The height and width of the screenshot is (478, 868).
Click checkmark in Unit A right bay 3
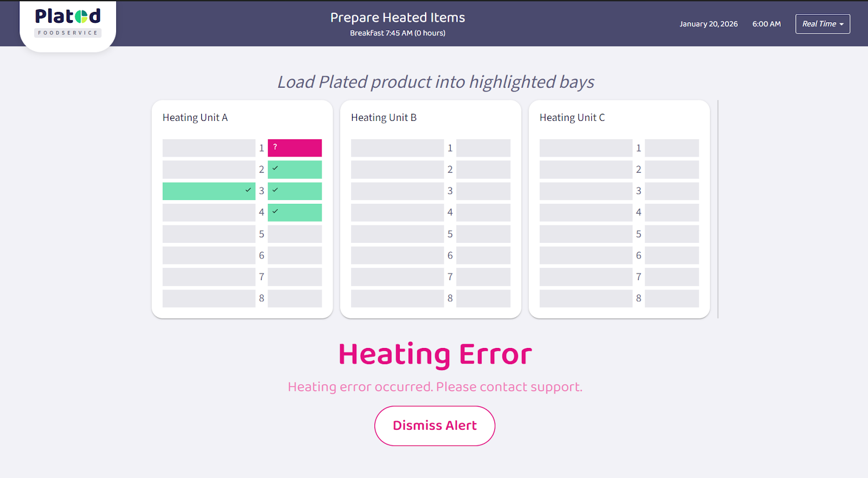click(x=275, y=190)
